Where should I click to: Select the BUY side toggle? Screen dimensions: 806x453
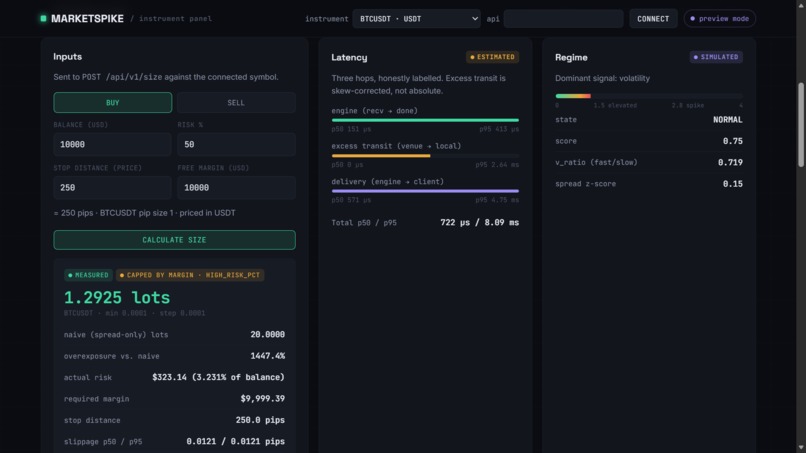pyautogui.click(x=113, y=103)
